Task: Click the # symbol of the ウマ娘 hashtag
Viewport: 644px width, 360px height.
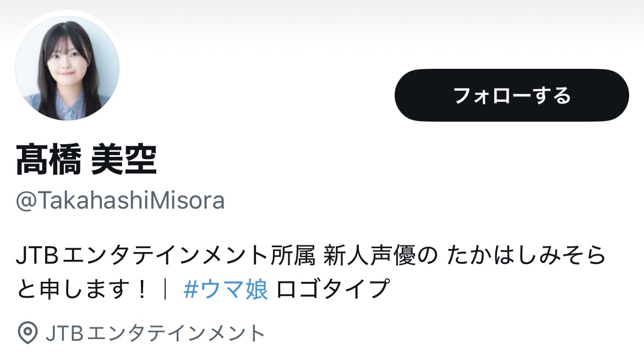Action: pos(192,289)
